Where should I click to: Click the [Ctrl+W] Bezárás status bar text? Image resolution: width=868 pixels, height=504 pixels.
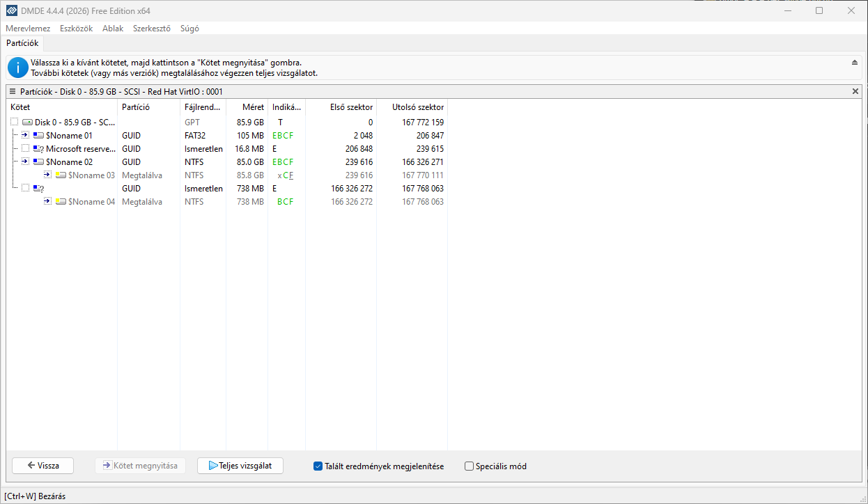click(35, 496)
